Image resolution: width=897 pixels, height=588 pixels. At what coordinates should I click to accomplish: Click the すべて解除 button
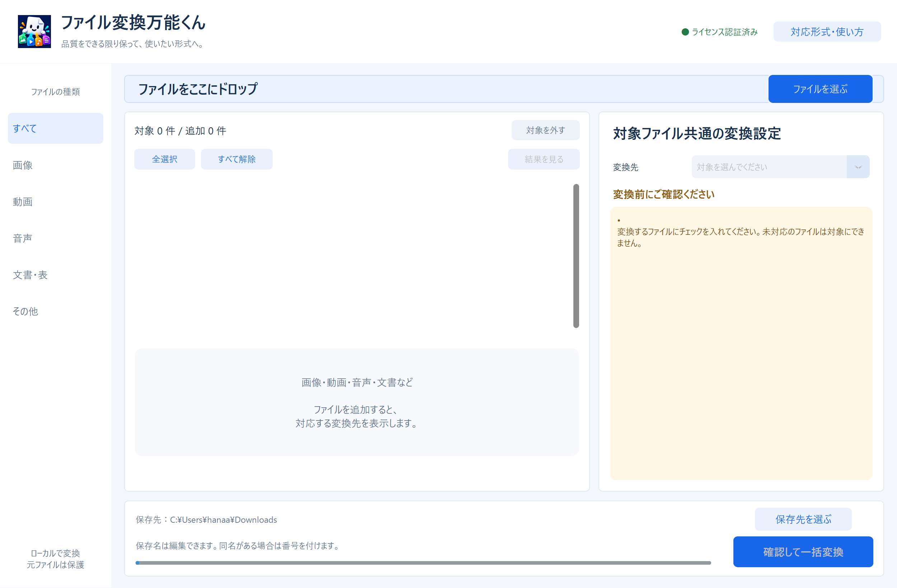point(237,159)
